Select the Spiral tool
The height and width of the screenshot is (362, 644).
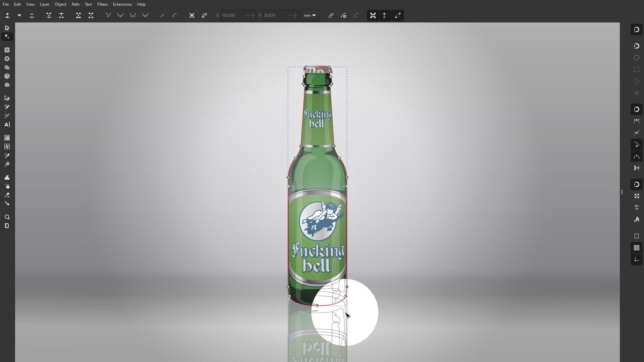click(7, 85)
